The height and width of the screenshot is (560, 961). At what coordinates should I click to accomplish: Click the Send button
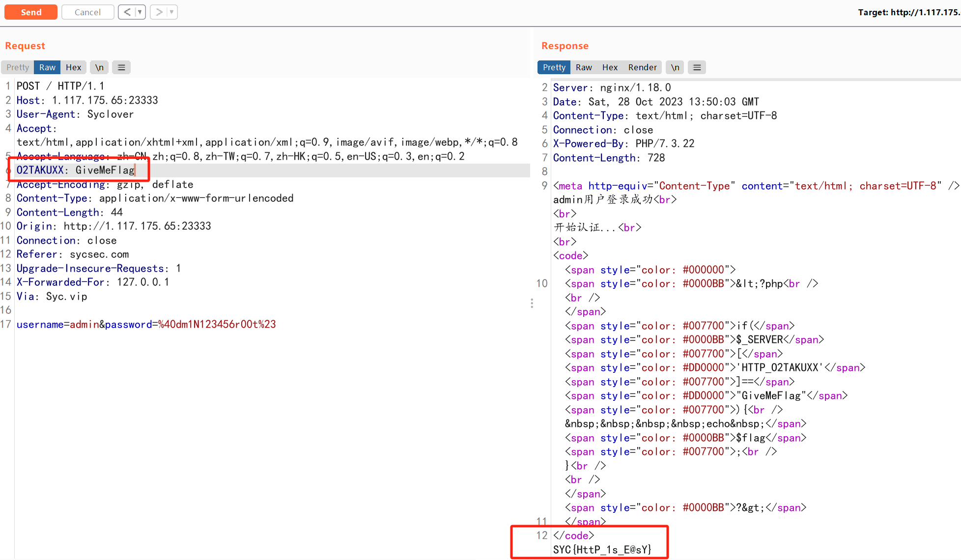click(31, 12)
